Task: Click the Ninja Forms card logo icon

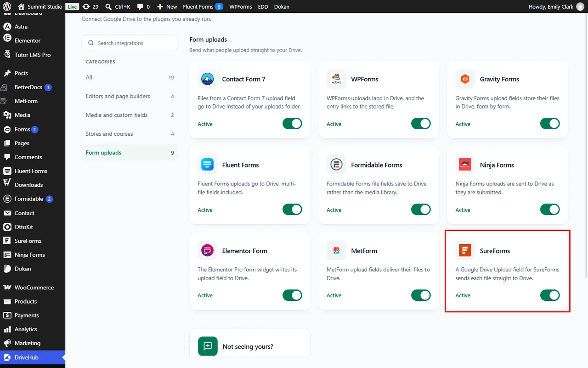Action: (465, 165)
